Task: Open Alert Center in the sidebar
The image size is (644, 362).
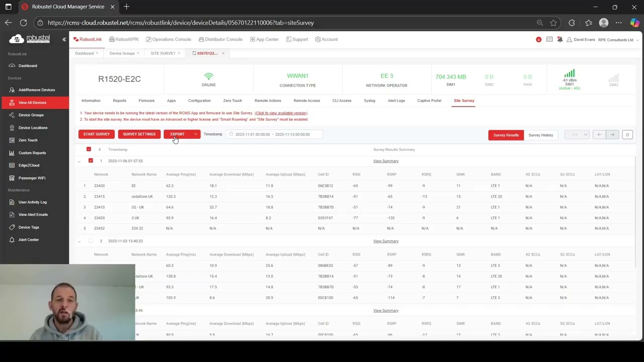Action: [29, 240]
